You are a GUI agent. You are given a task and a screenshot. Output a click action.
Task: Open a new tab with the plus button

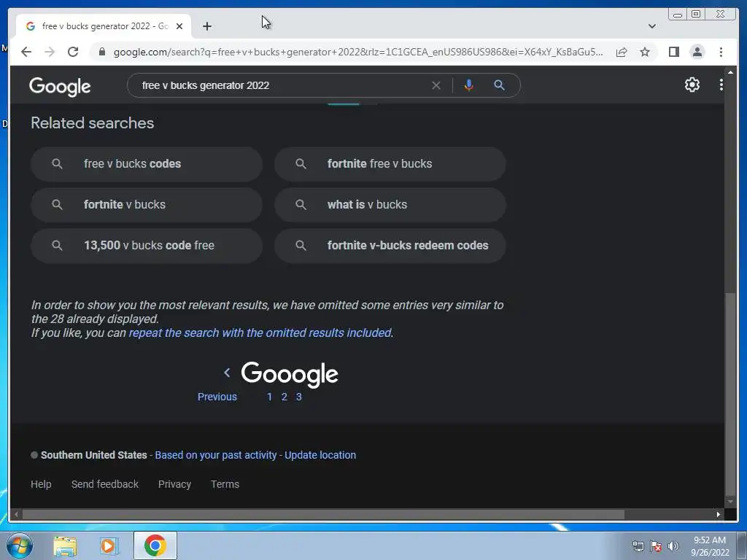(206, 26)
